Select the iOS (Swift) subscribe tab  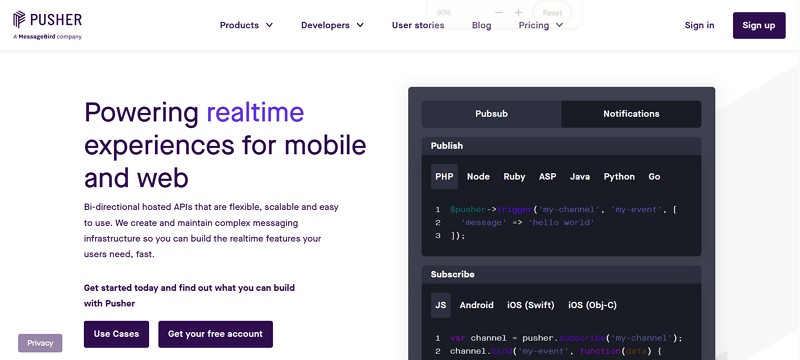coord(531,305)
